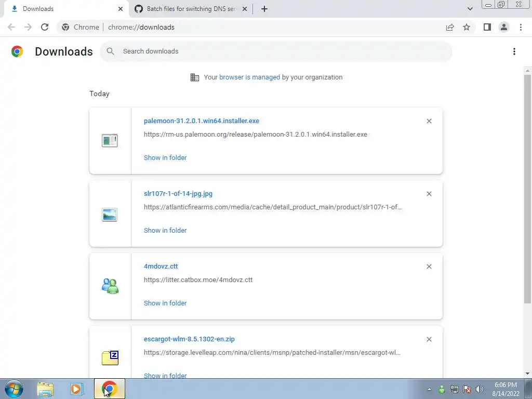
Task: Click the litter.catbox.moe source URL
Action: 198,280
